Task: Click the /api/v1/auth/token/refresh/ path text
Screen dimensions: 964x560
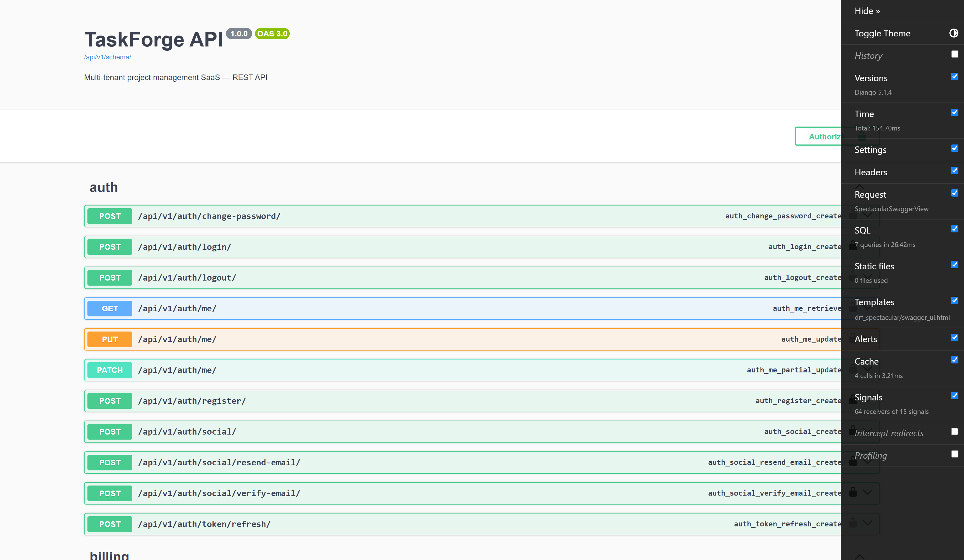Action: point(204,524)
